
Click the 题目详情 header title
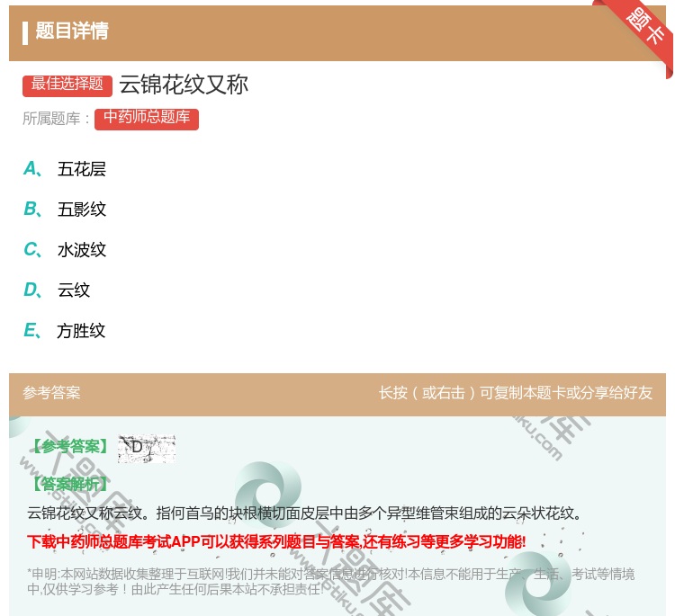[72, 31]
